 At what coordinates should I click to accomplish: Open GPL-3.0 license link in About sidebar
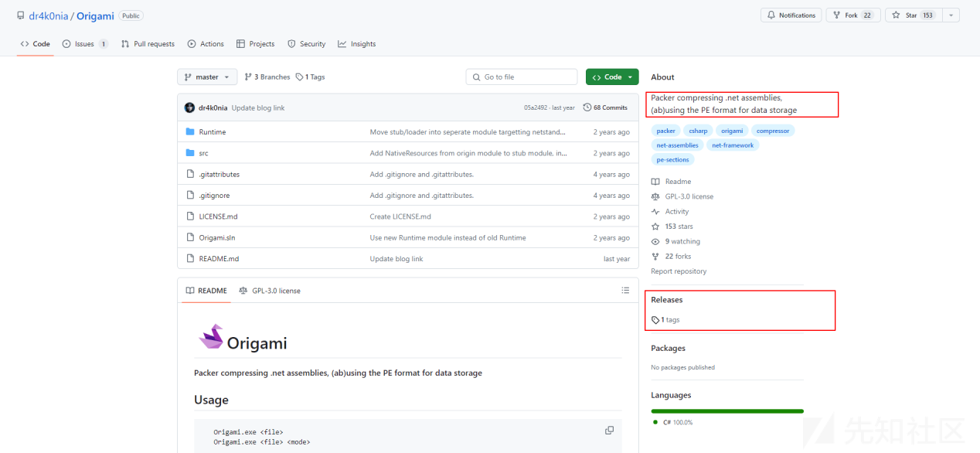click(682, 196)
